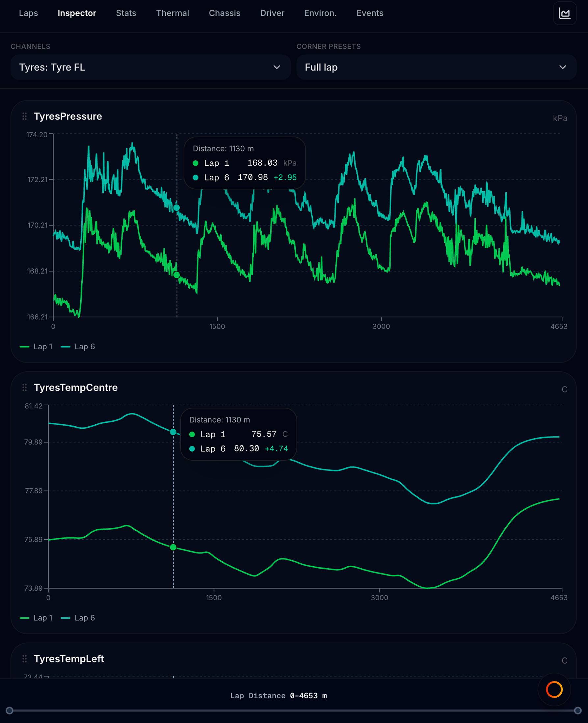Click the 80.30 Lap 6 temperature value

(247, 449)
